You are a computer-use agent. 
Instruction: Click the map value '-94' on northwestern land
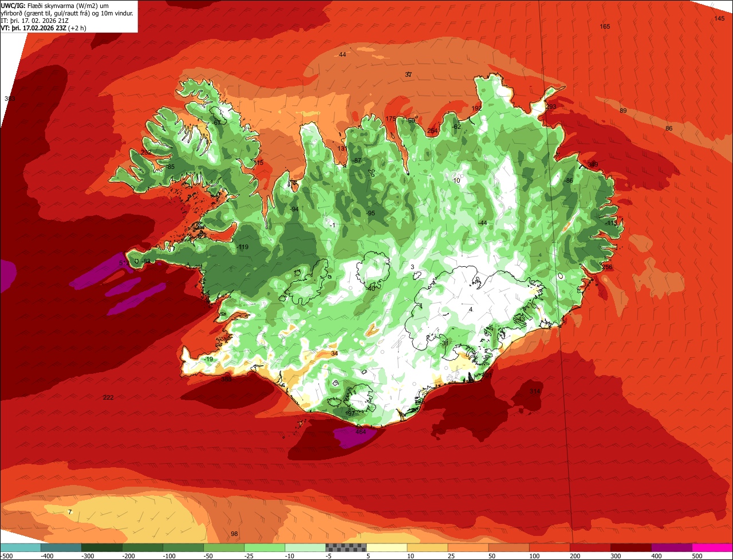tap(294, 210)
